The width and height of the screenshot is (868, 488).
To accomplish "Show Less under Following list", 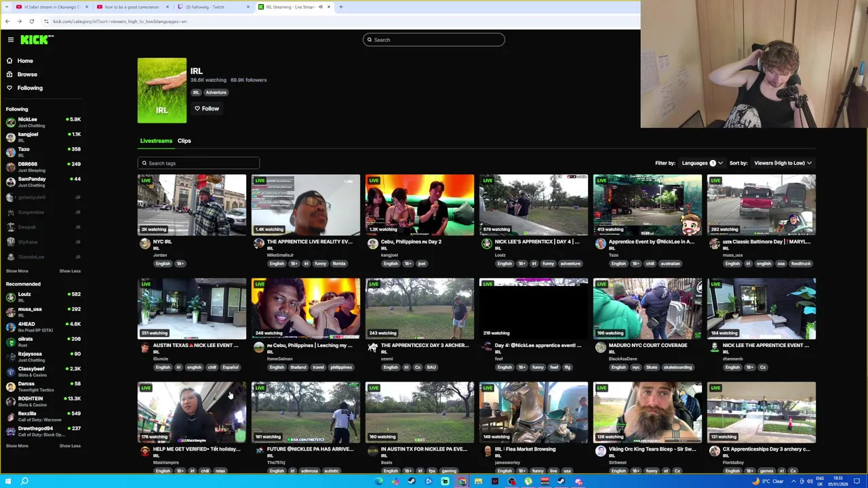I will (70, 271).
